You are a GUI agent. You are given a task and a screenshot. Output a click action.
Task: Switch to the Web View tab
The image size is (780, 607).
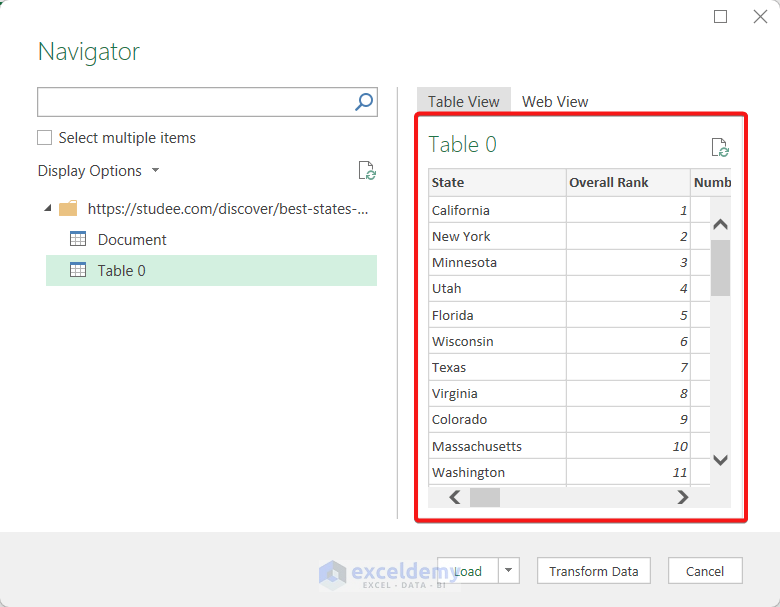(x=555, y=101)
